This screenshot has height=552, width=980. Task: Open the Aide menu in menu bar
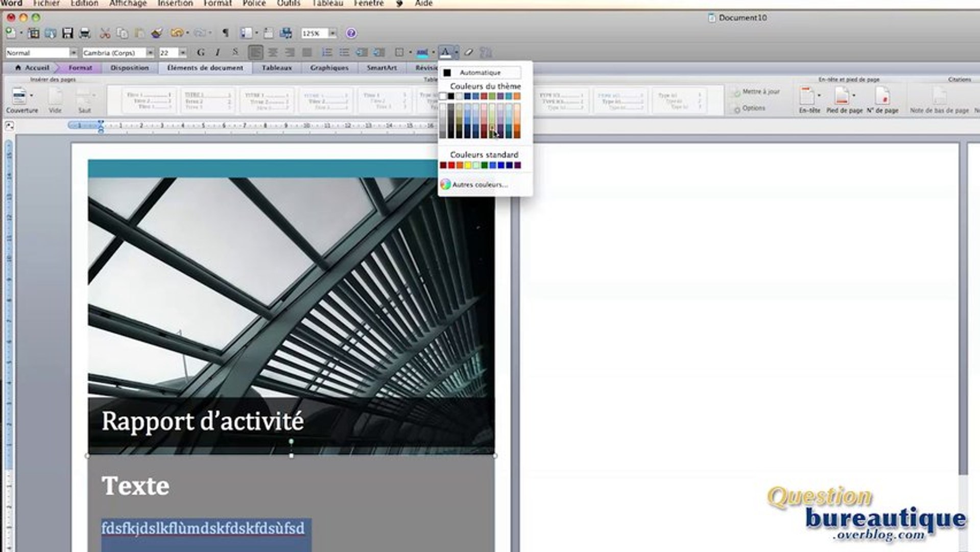point(423,4)
